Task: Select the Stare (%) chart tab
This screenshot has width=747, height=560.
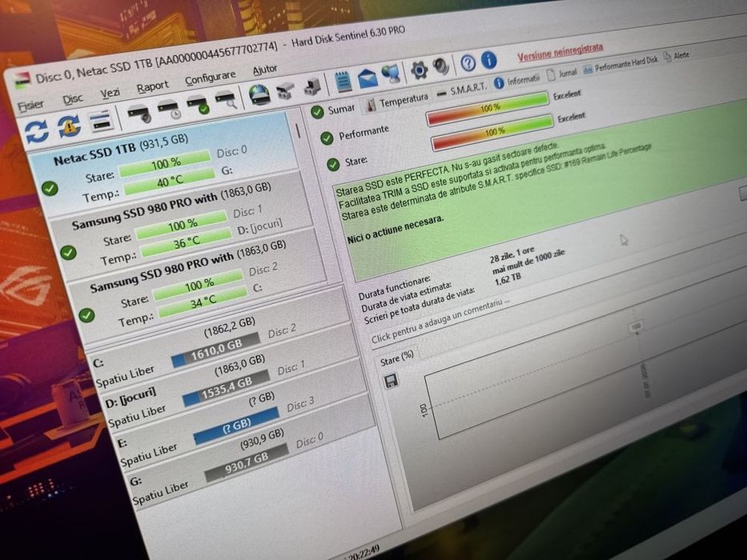Action: [x=396, y=358]
